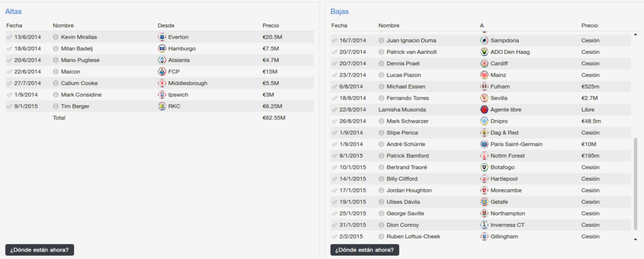Screen dimensions: 644x259
Task: Sort Bajas table by Precio header
Action: click(589, 25)
